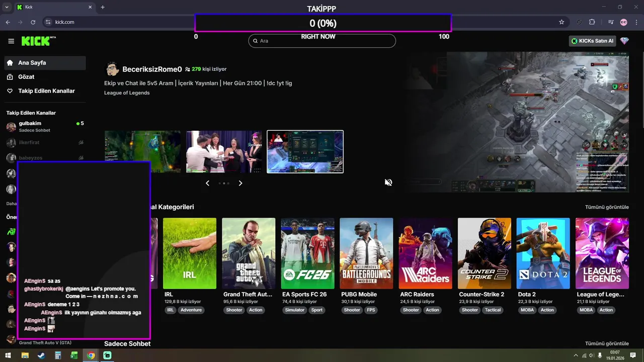Go to next carousel slide
The width and height of the screenshot is (644, 362).
point(240,183)
